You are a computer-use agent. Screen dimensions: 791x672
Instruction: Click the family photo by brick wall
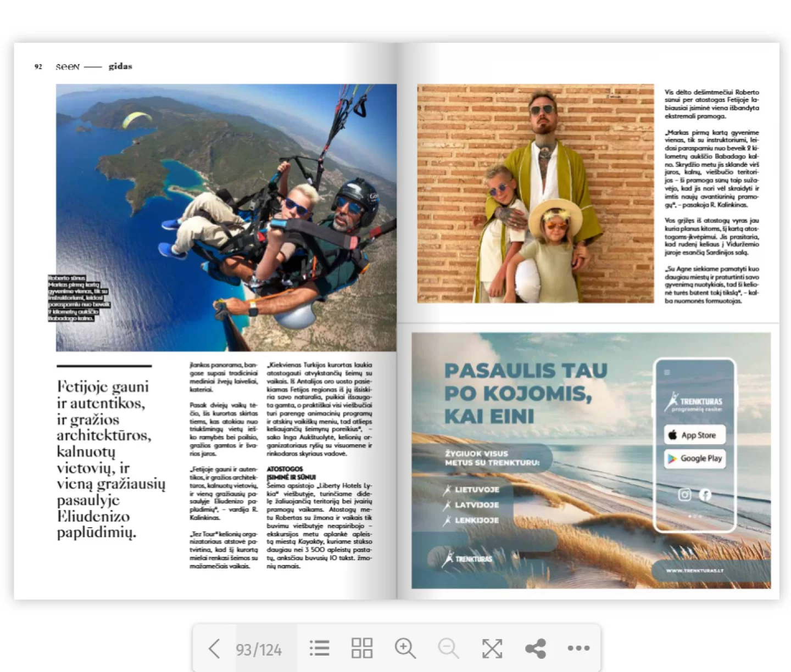click(536, 193)
